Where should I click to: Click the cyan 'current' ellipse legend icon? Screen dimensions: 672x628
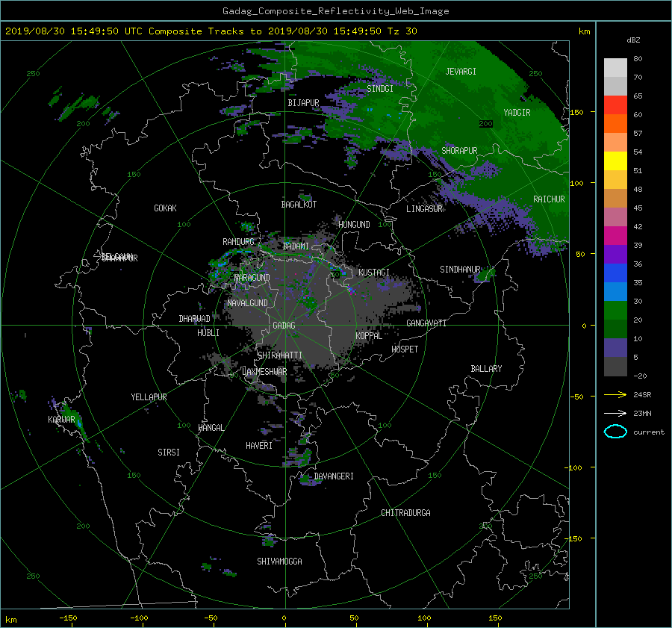tap(615, 432)
